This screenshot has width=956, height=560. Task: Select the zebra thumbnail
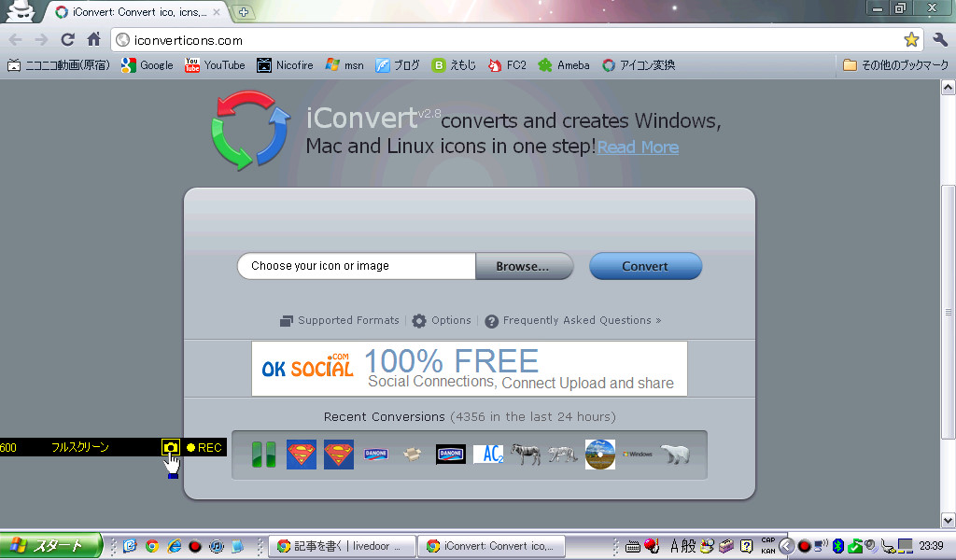526,455
